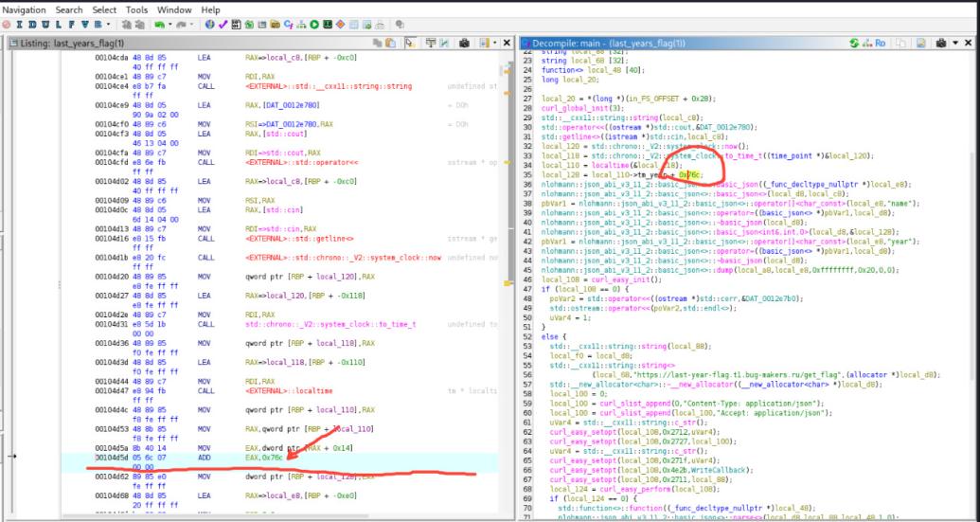The image size is (980, 522).
Task: Open the bookmark type dropdown beside 'B'
Action: [108, 25]
